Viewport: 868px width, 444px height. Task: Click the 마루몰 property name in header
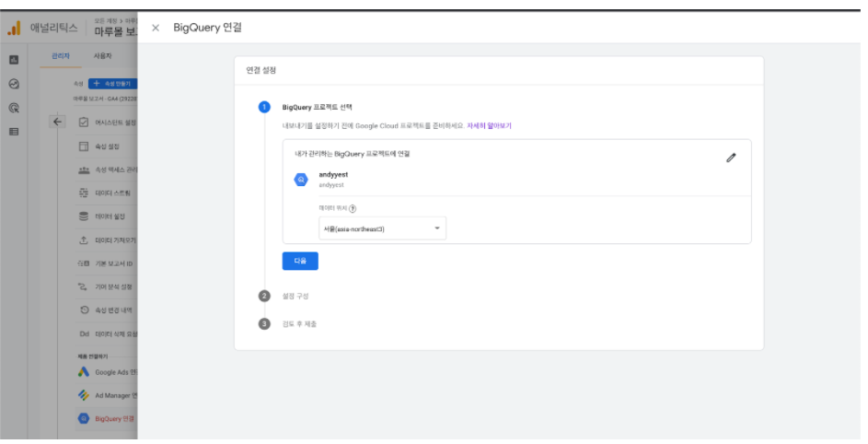pyautogui.click(x=116, y=31)
